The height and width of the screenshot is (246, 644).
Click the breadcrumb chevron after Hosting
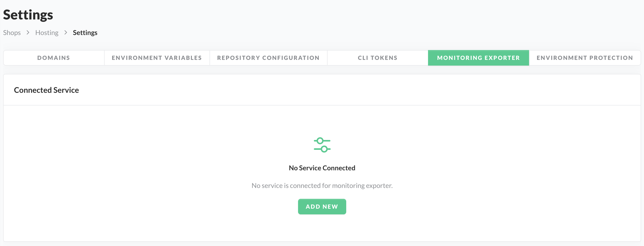[66, 33]
